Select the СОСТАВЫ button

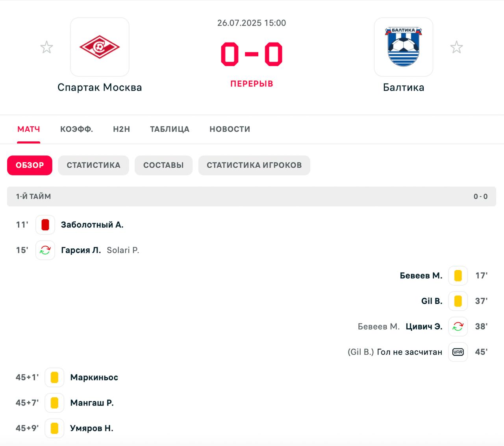tap(163, 165)
